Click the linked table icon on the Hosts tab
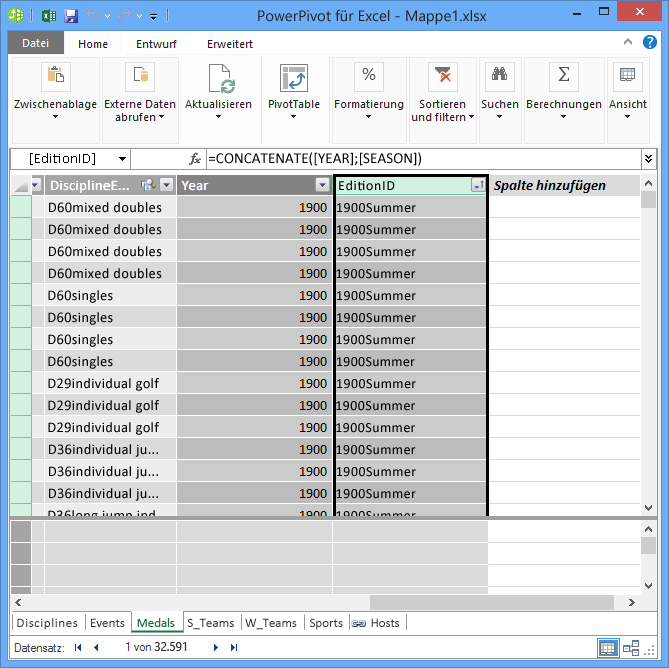Screen dimensions: 669x668 (x=358, y=623)
